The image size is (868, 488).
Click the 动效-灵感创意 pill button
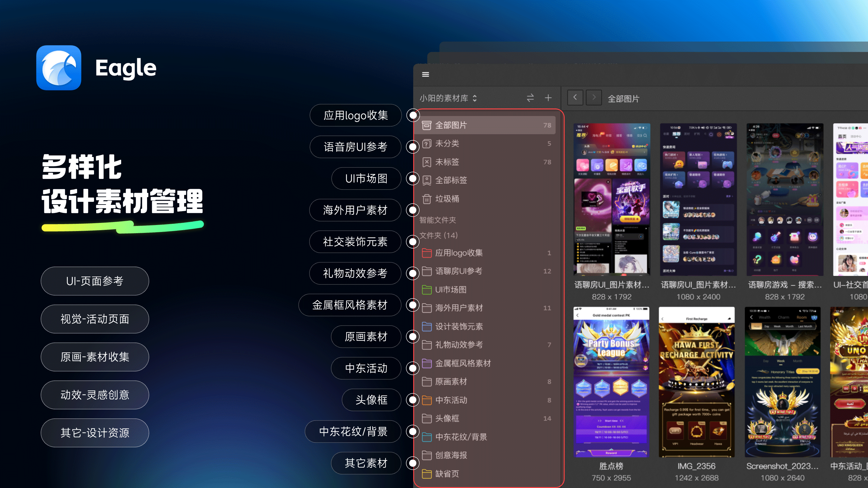(95, 395)
